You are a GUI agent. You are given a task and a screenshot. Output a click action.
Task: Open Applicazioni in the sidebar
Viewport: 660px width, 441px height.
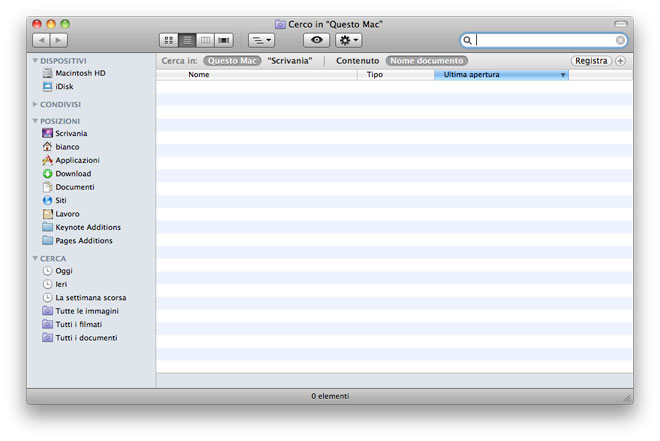[x=77, y=160]
